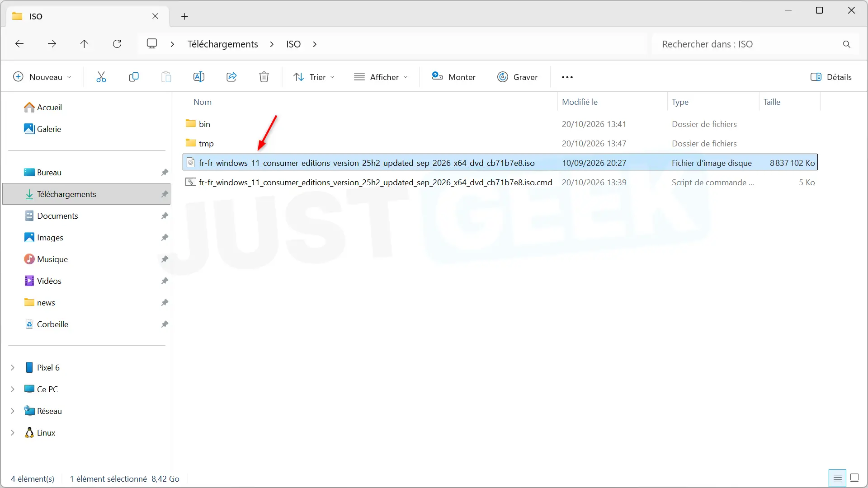Screen dimensions: 868x488
Task: Go back with the left arrow
Action: click(x=19, y=44)
